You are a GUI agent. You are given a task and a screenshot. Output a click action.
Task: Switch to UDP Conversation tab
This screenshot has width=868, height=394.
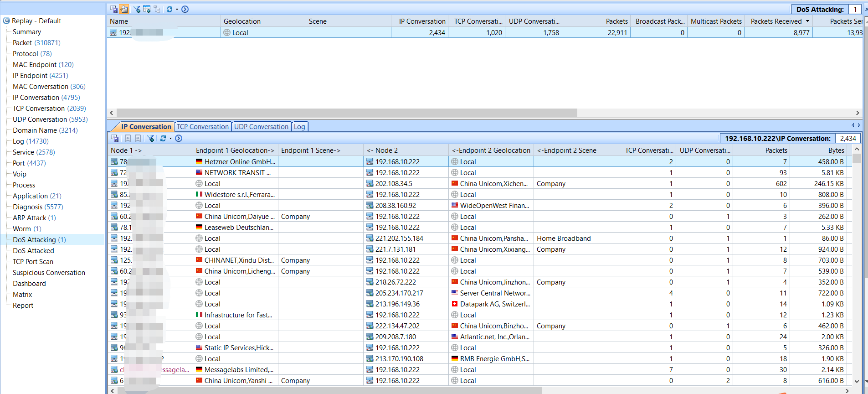(x=261, y=127)
